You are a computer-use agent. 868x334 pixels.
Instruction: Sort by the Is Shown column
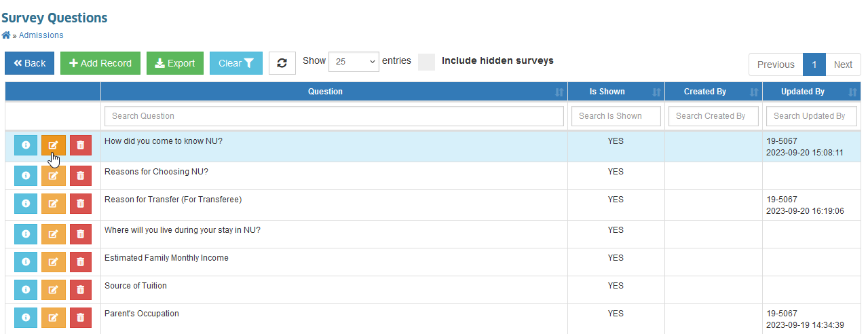coord(616,92)
